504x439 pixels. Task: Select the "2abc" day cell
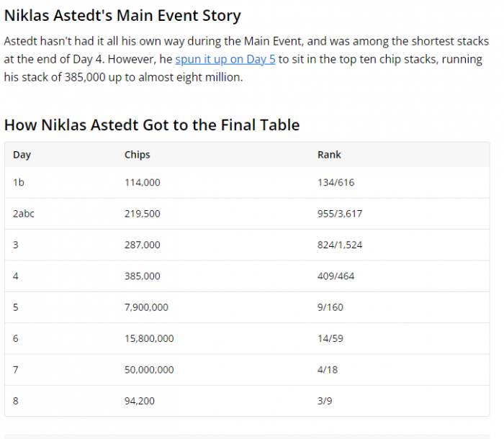tap(24, 214)
